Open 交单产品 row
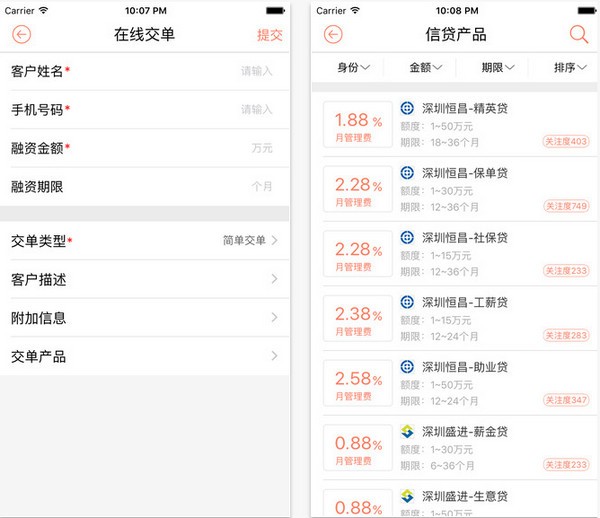 145,356
